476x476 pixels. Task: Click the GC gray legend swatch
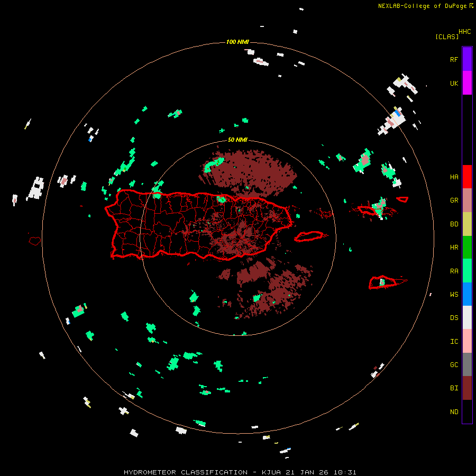click(x=467, y=364)
